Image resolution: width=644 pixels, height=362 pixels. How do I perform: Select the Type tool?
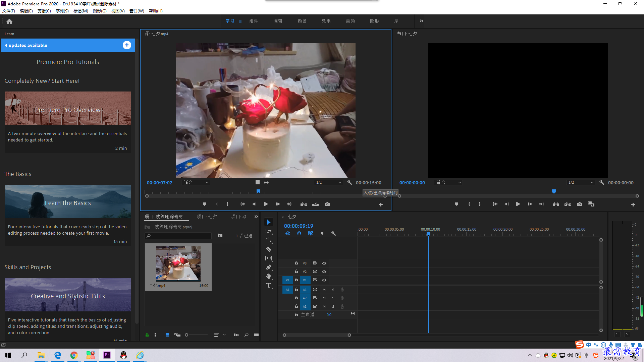269,285
